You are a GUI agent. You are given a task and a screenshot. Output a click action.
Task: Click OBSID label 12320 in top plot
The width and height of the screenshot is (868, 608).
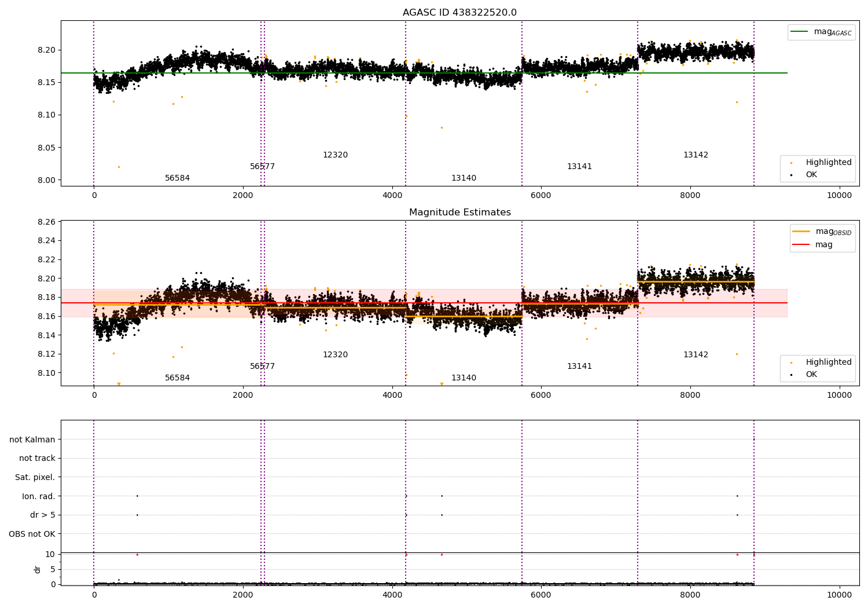pos(335,155)
